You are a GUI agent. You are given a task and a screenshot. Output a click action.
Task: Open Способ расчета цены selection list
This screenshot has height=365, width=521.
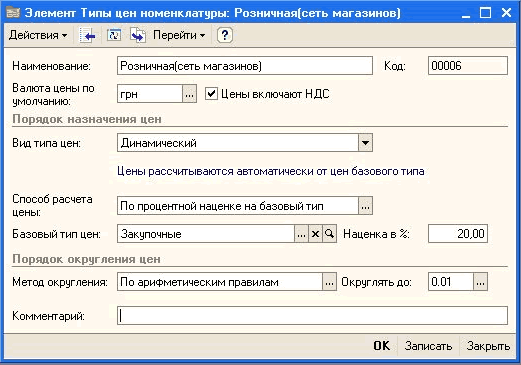coord(365,206)
